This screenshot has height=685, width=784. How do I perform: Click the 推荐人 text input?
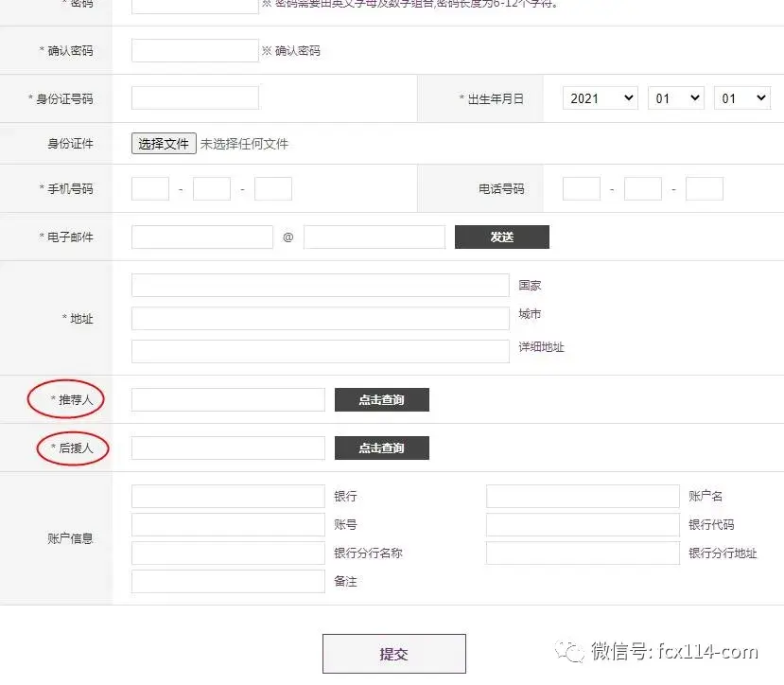[x=228, y=400]
